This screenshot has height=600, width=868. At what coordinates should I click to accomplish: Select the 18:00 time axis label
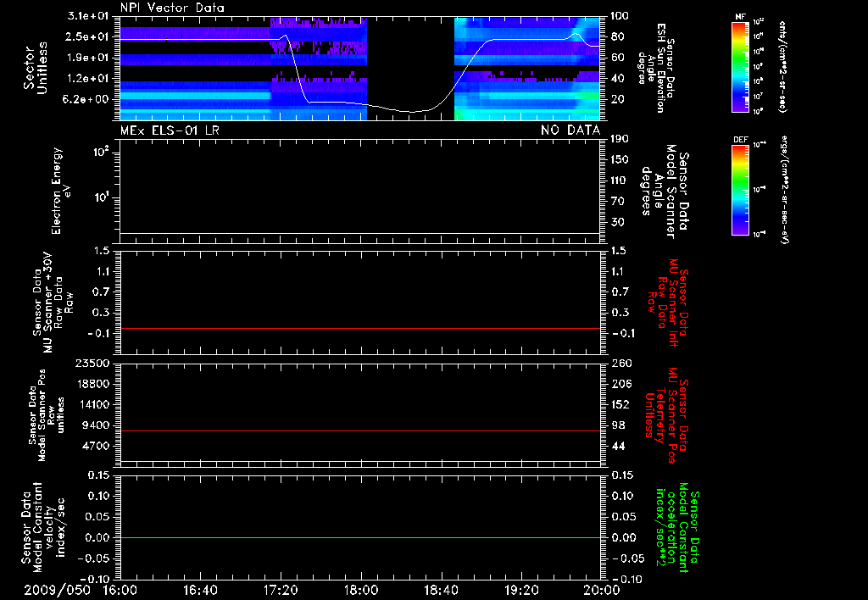pyautogui.click(x=361, y=590)
